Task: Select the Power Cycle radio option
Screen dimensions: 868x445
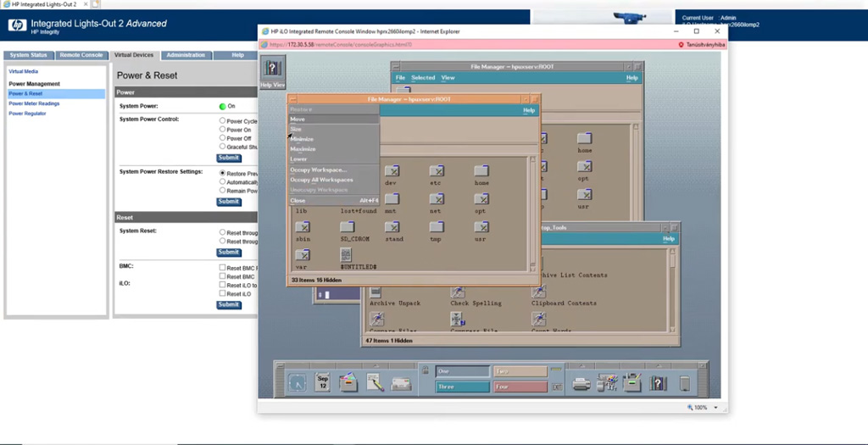Action: pyautogui.click(x=222, y=121)
